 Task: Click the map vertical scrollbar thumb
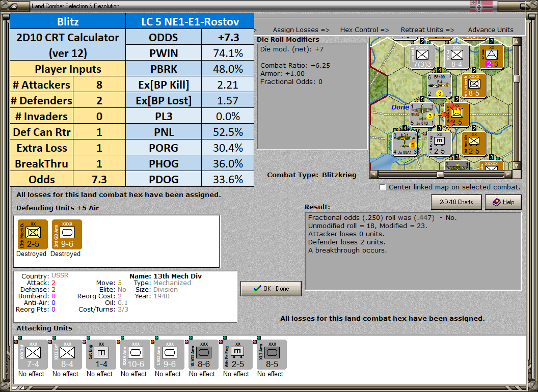(517, 78)
